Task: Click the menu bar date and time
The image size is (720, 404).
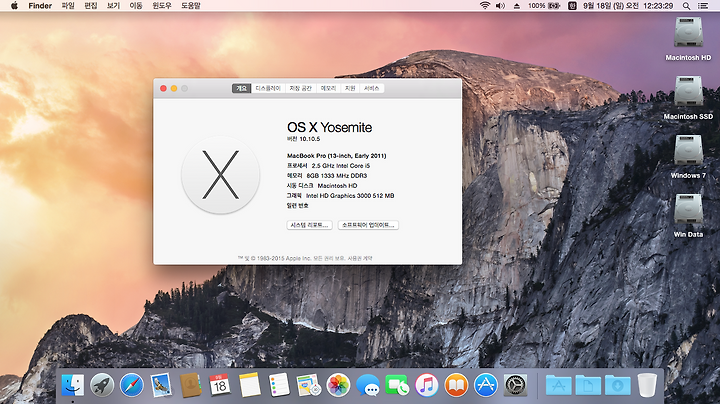Action: [628, 6]
